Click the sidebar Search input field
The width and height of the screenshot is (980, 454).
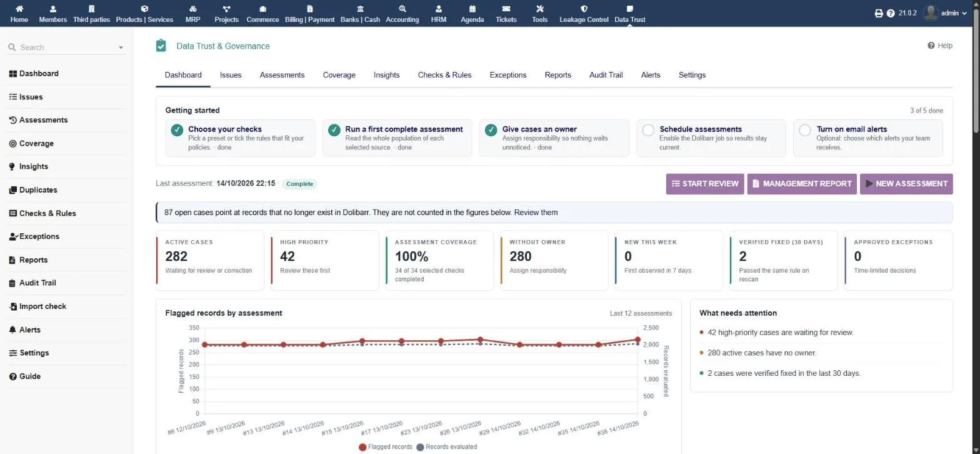click(66, 48)
